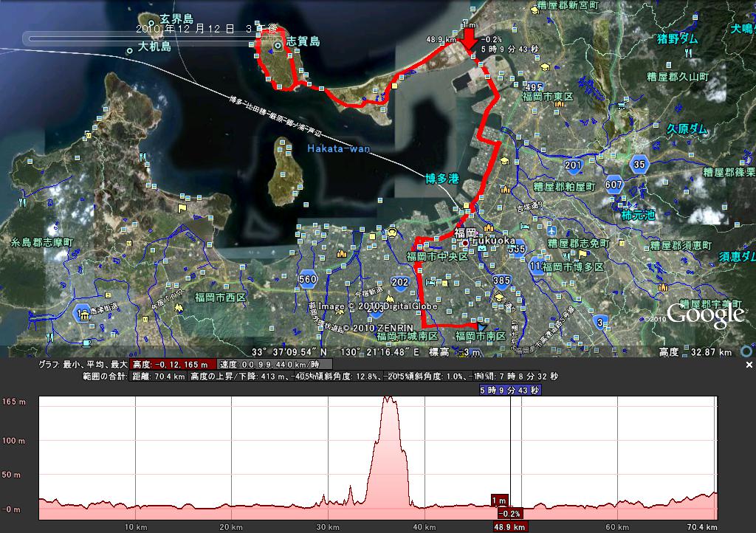Screen dimensions: 756x533
Task: Click the yellow animal icon near 福岡市西区
Action: click(179, 307)
